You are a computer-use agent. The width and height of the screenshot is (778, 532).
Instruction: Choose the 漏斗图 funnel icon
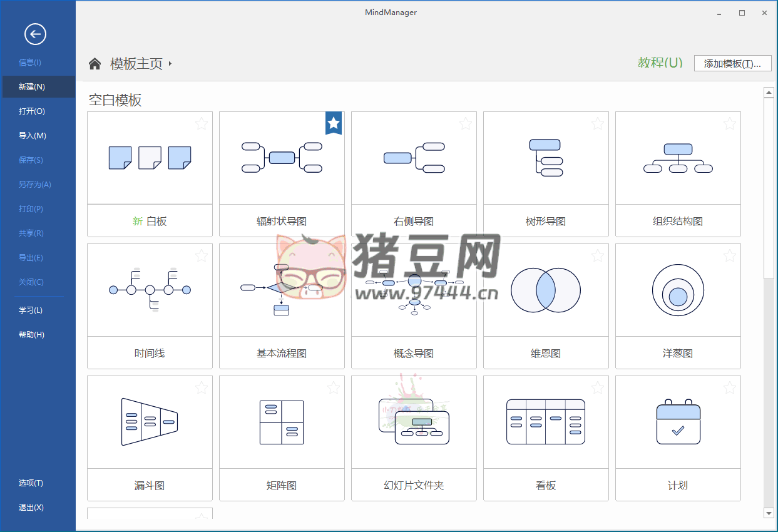click(x=150, y=422)
